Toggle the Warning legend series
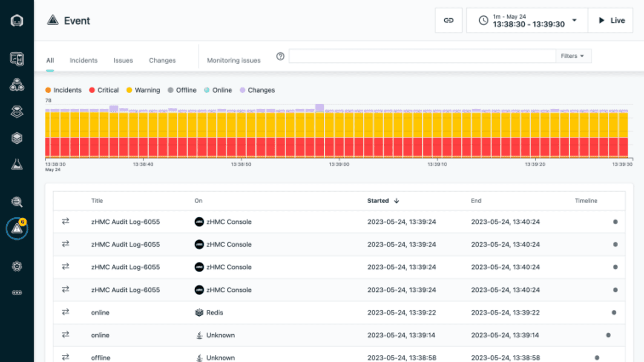 coord(143,90)
